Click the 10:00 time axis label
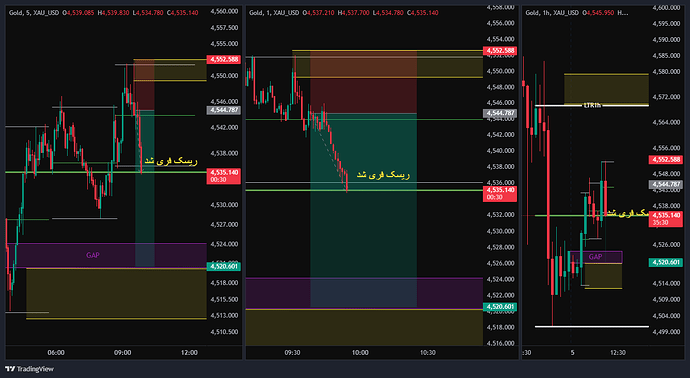The height and width of the screenshot is (378, 690). pos(360,352)
